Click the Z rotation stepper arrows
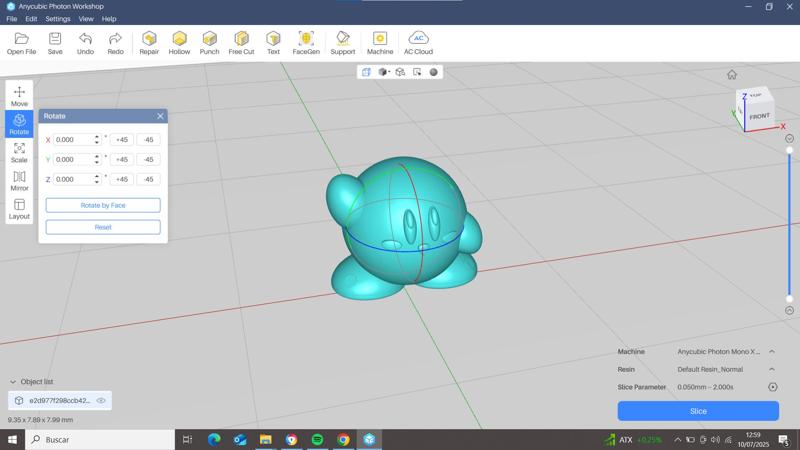 (x=96, y=179)
